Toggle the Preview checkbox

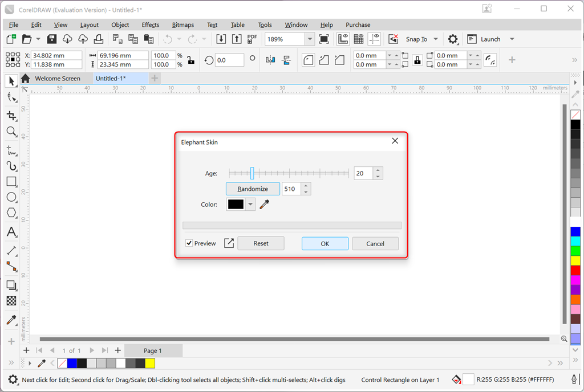click(189, 243)
